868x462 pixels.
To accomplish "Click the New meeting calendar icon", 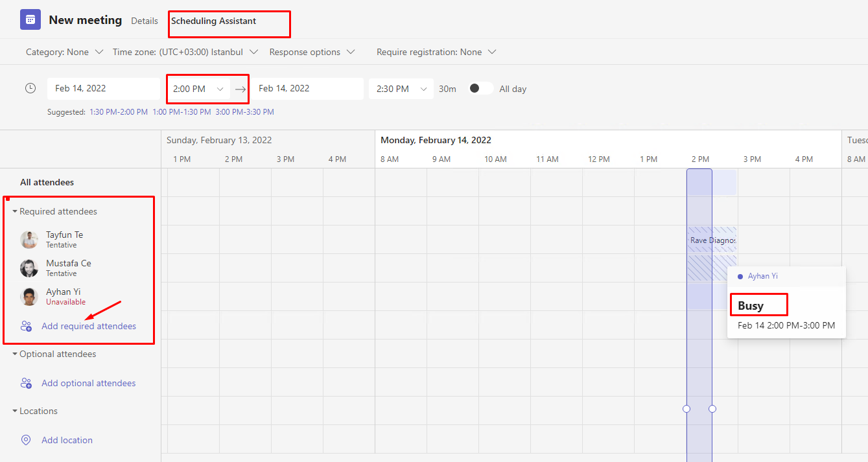I will (30, 20).
